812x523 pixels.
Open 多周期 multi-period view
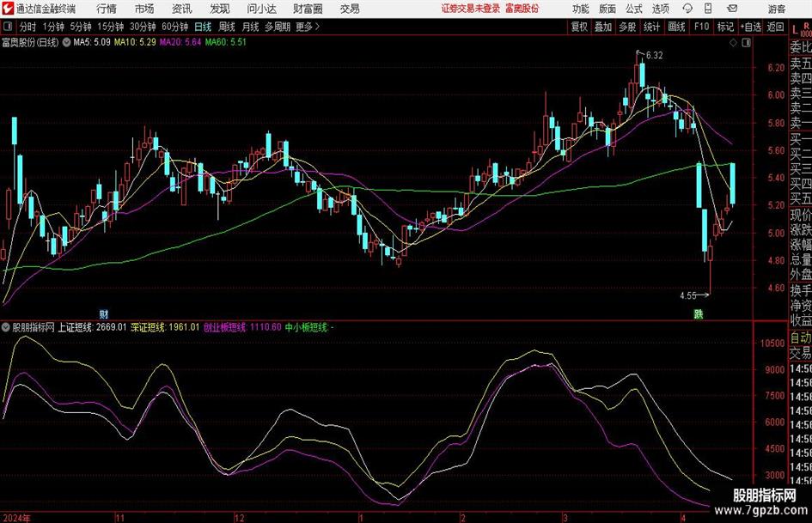278,27
